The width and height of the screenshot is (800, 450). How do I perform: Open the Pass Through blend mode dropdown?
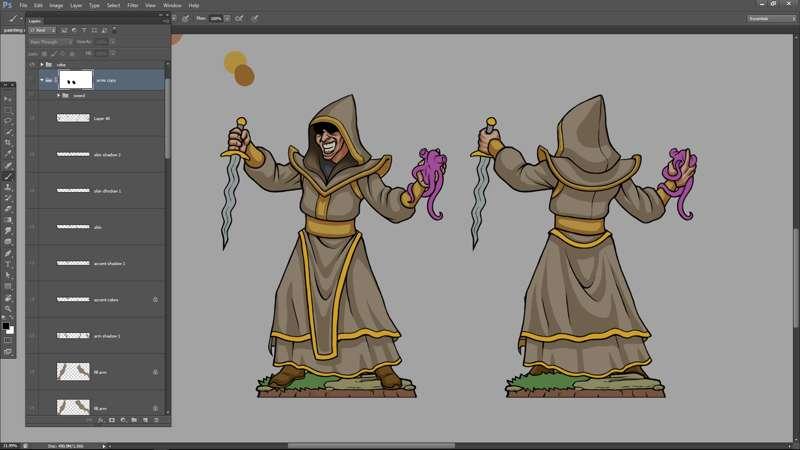51,42
